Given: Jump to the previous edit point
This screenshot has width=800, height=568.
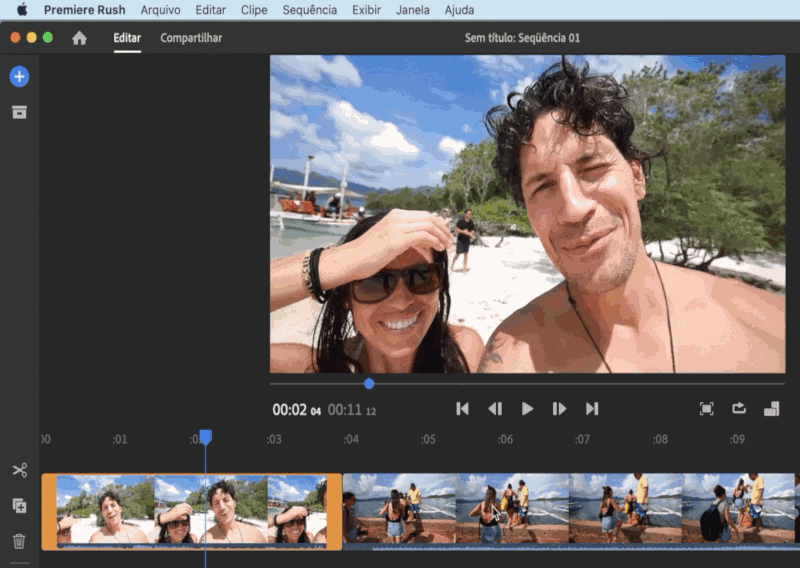Looking at the screenshot, I should [x=462, y=409].
